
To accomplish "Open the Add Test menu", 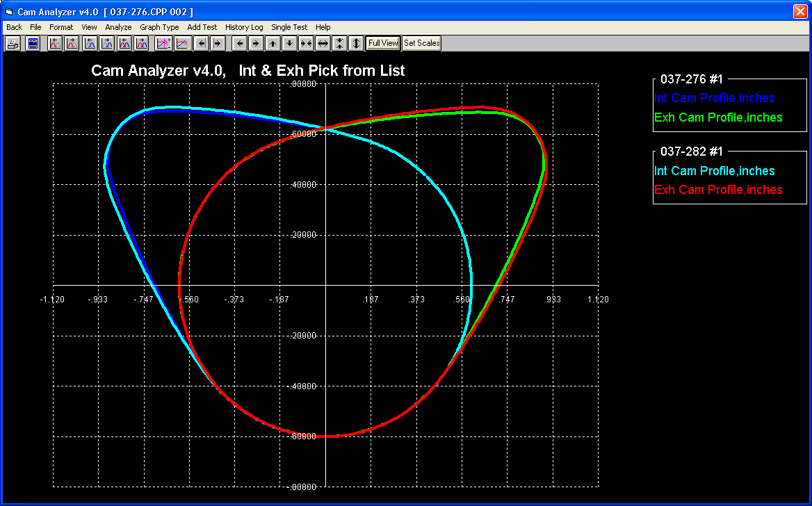I will 202,27.
